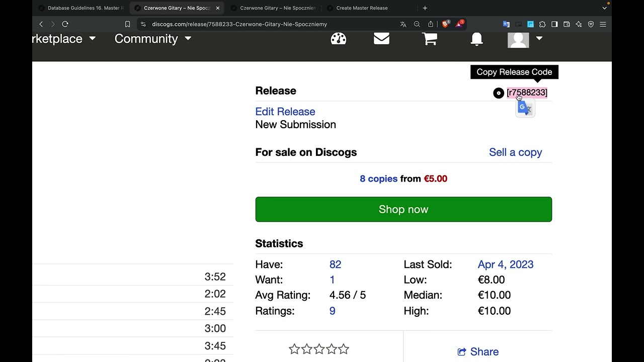Viewport: 644px width, 362px height.
Task: Go forward to the next page
Action: pyautogui.click(x=53, y=24)
